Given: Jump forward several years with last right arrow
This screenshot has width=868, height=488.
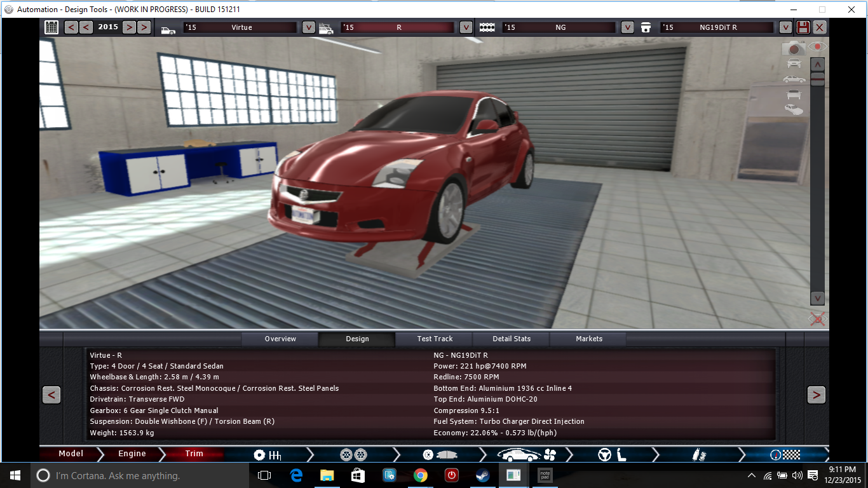Looking at the screenshot, I should pos(144,27).
